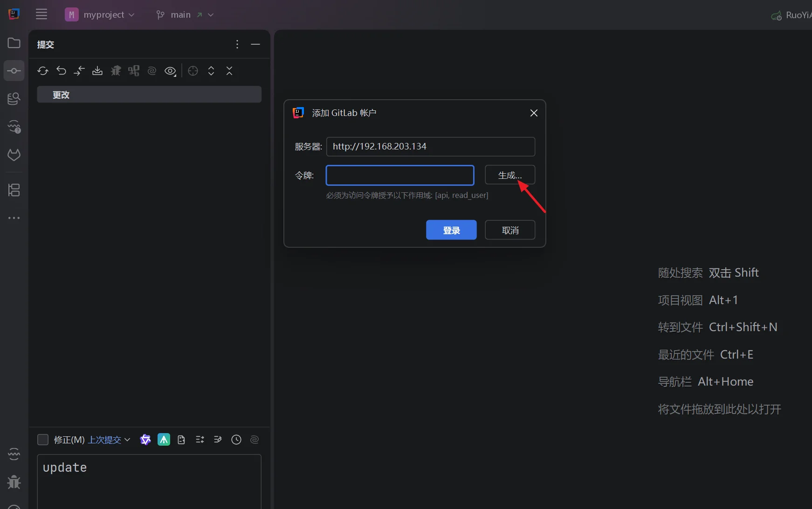Screen dimensions: 812x509
Task: Click the grayed spiral icon in commit toolbar
Action: pyautogui.click(x=152, y=71)
